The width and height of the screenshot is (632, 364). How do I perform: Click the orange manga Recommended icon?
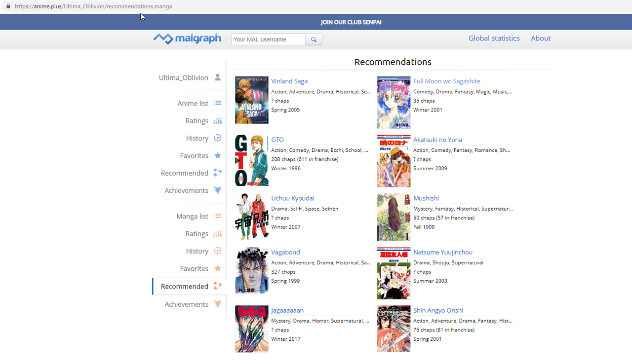pos(218,286)
